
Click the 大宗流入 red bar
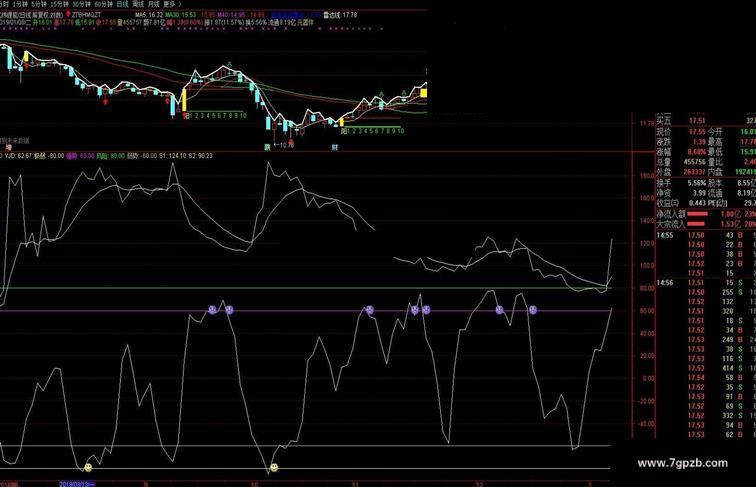coord(696,224)
